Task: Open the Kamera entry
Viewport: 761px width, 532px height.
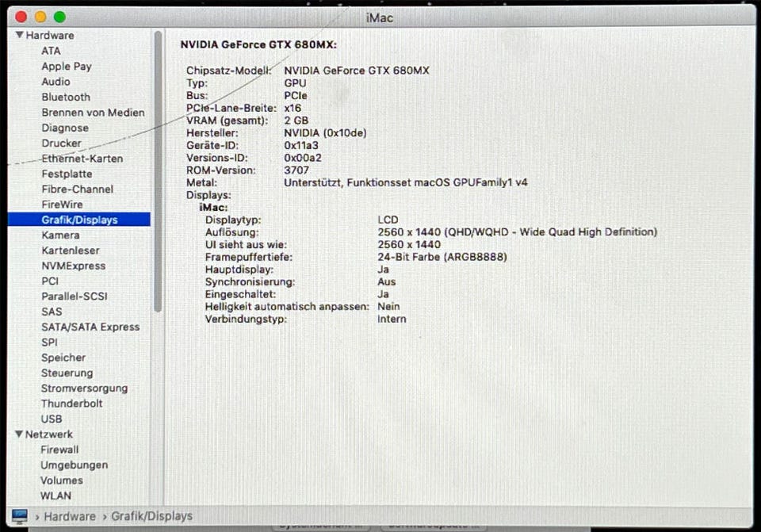Action: click(61, 235)
